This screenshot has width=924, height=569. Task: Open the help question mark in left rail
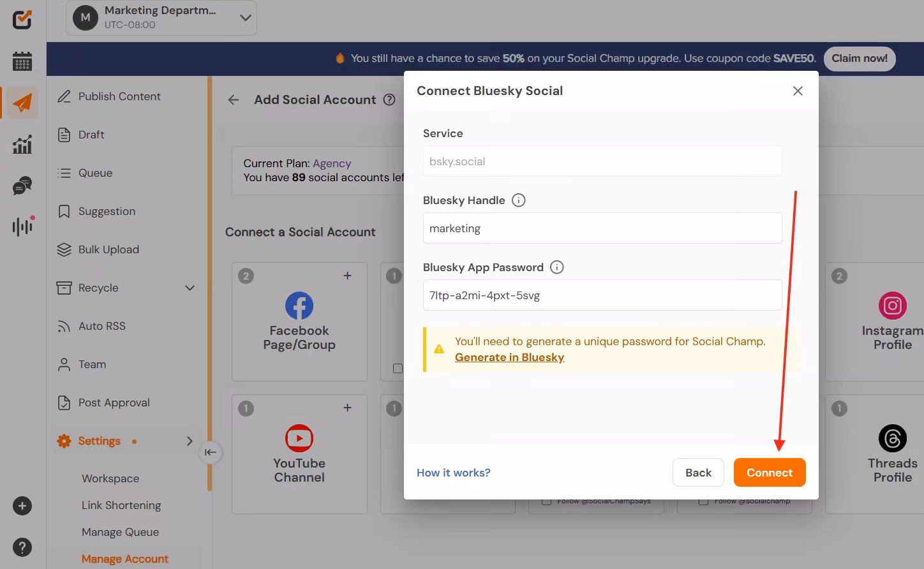[x=22, y=547]
